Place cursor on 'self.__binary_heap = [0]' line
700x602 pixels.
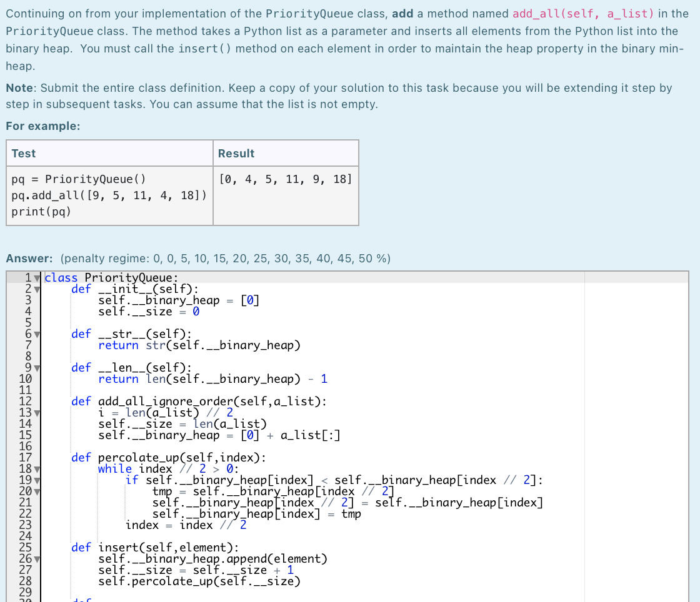tap(179, 300)
